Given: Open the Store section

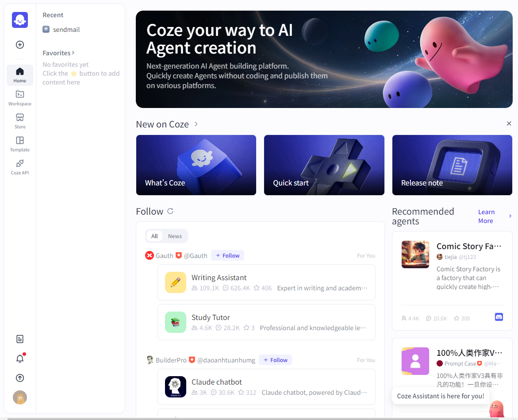Looking at the screenshot, I should point(20,121).
